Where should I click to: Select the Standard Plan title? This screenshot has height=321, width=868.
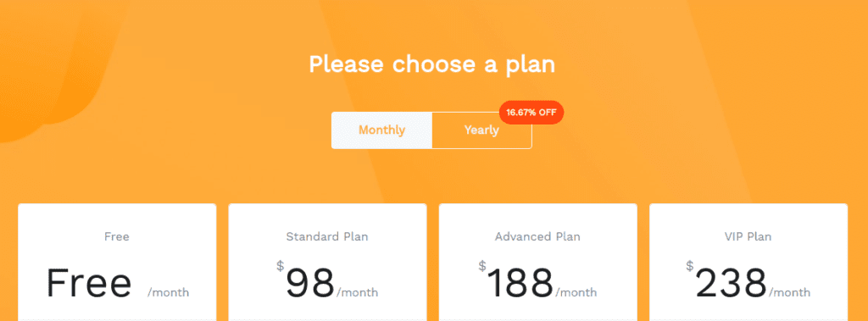pyautogui.click(x=327, y=237)
